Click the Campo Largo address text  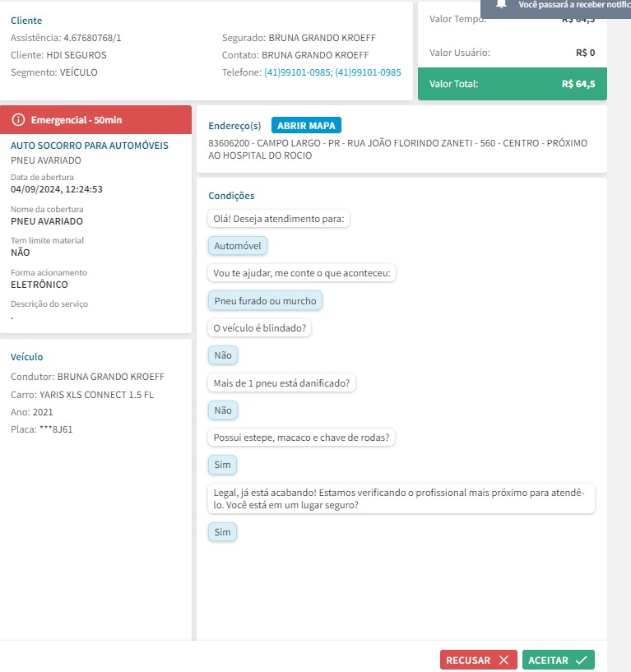(398, 149)
